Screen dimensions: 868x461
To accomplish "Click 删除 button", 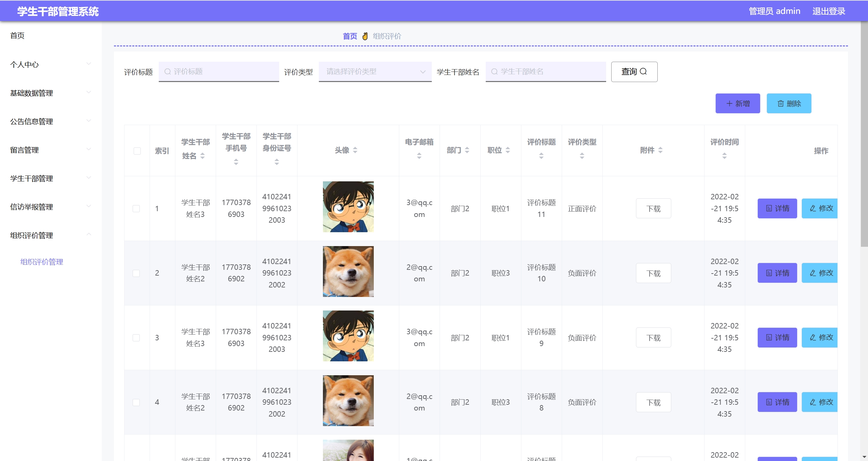I will pos(789,103).
